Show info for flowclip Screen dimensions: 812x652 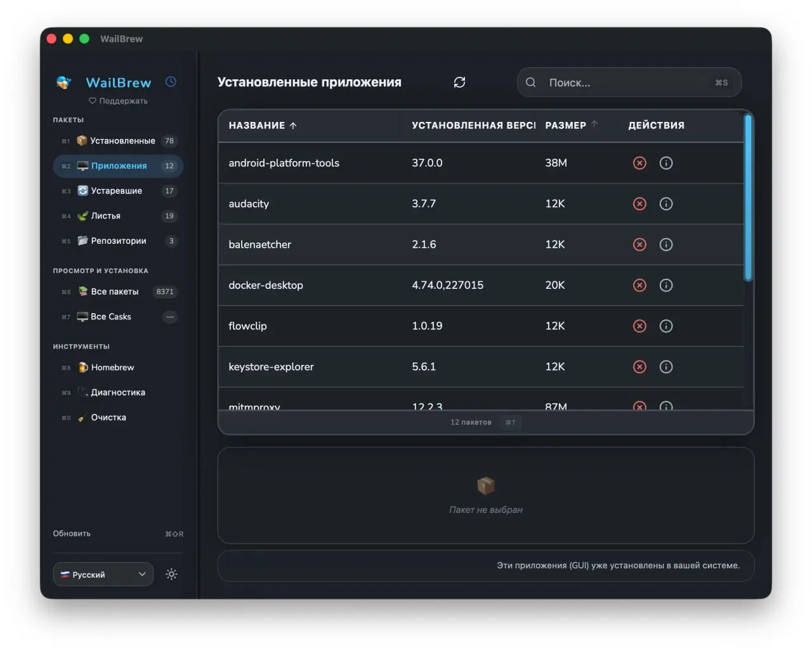666,326
